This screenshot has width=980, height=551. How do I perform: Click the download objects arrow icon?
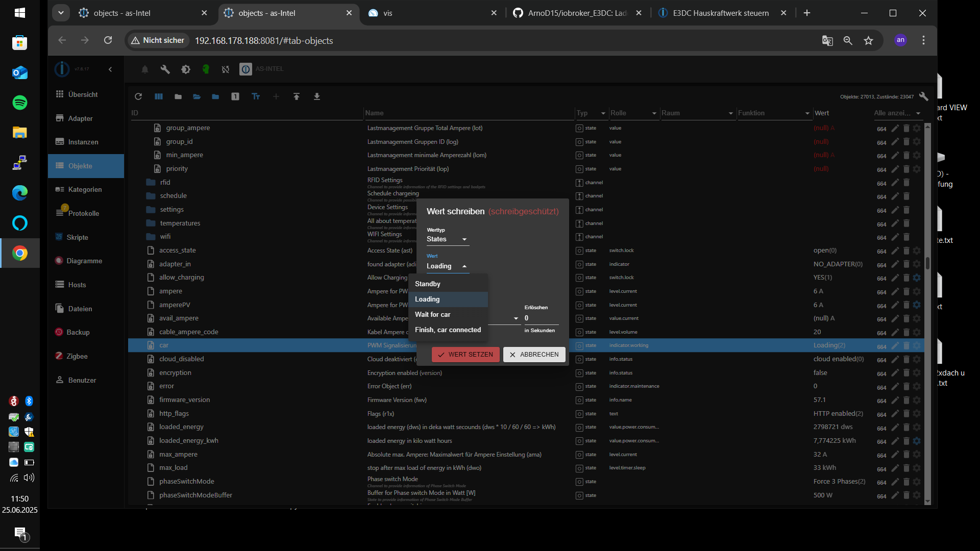(317, 96)
